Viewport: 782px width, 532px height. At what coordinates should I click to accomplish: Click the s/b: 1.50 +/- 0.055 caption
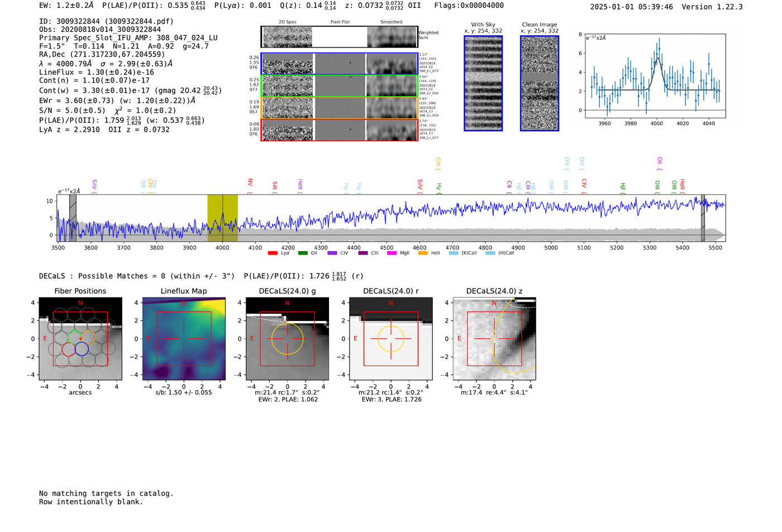(x=184, y=392)
